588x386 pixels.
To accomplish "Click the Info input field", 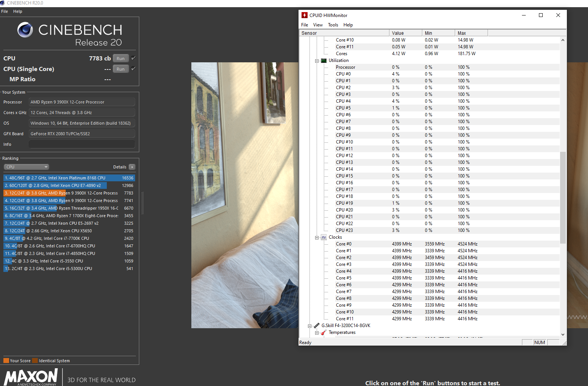I will pos(82,144).
